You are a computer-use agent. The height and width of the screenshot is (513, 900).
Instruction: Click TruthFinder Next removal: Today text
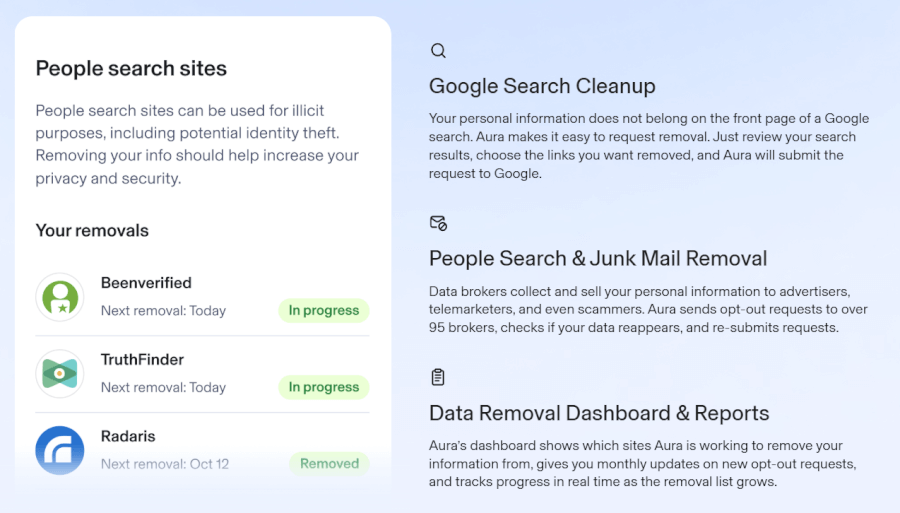(x=163, y=387)
